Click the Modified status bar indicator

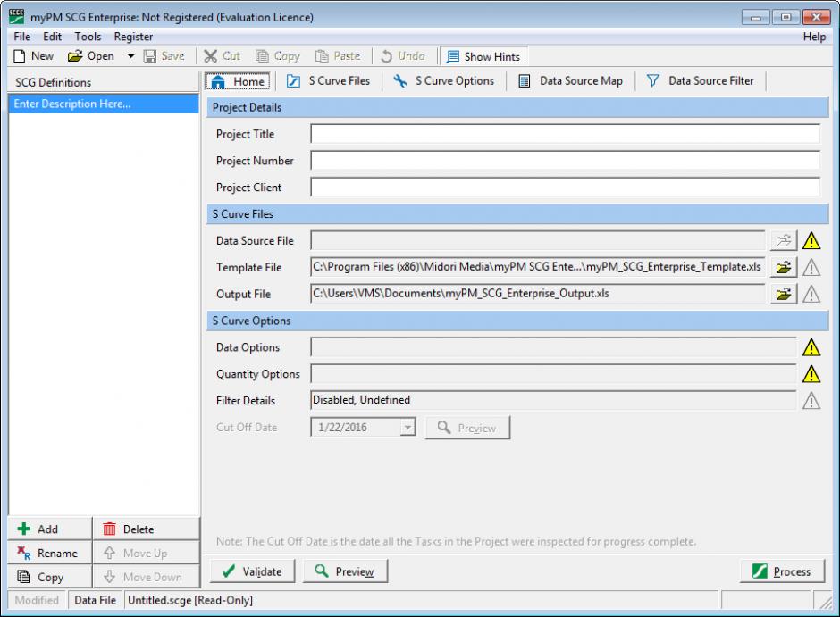pos(37,600)
